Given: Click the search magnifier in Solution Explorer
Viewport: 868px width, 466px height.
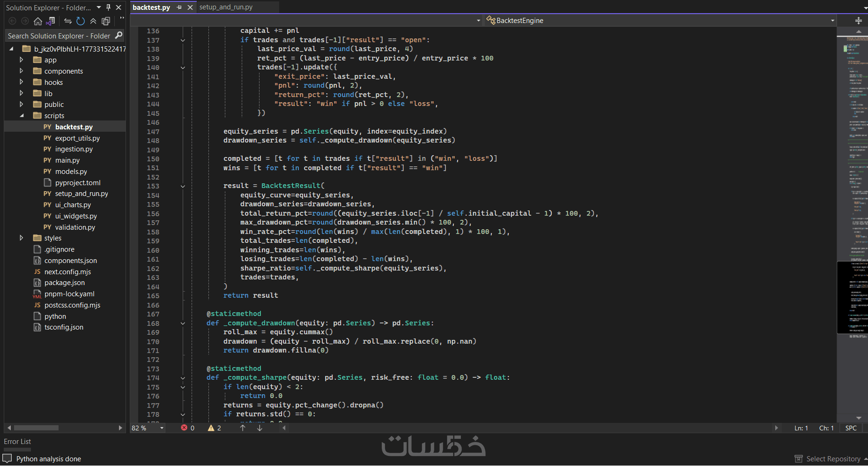Looking at the screenshot, I should [119, 36].
